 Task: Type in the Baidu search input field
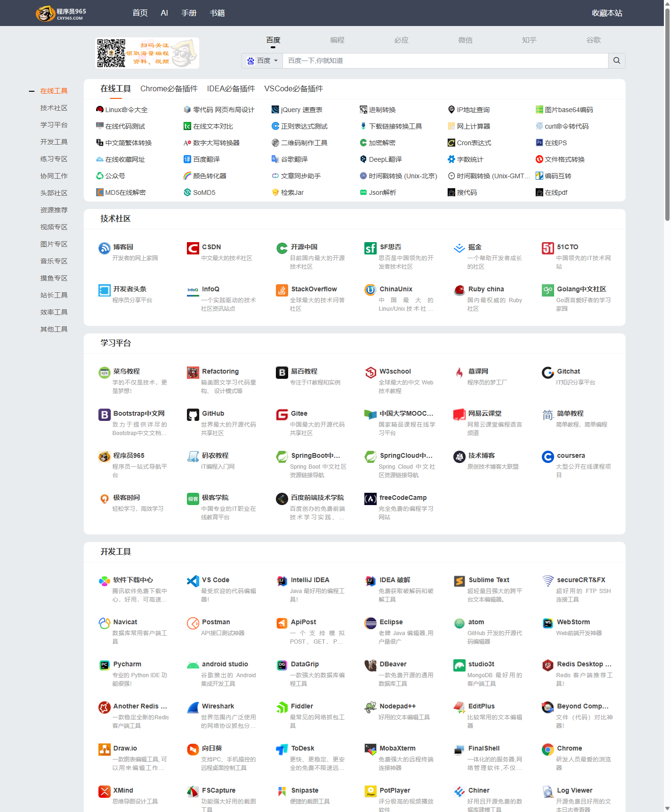[x=445, y=61]
